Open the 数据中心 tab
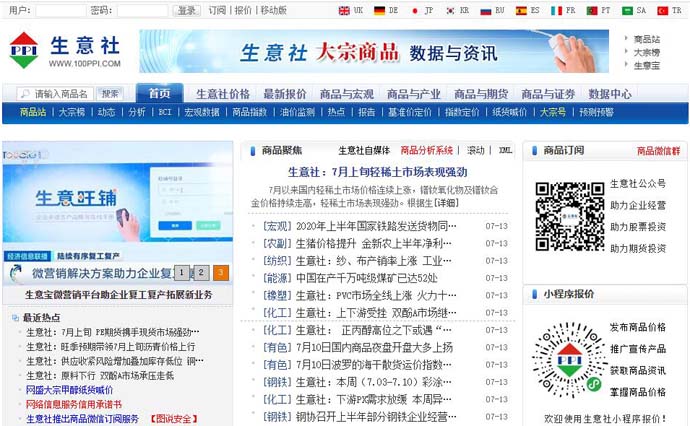Screen dimensions: 690x426 610,94
